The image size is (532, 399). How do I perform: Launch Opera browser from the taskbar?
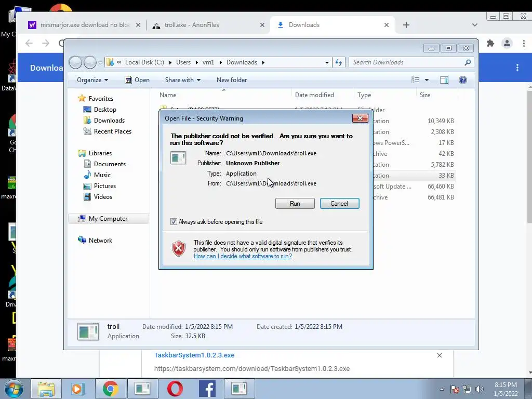pos(175,389)
